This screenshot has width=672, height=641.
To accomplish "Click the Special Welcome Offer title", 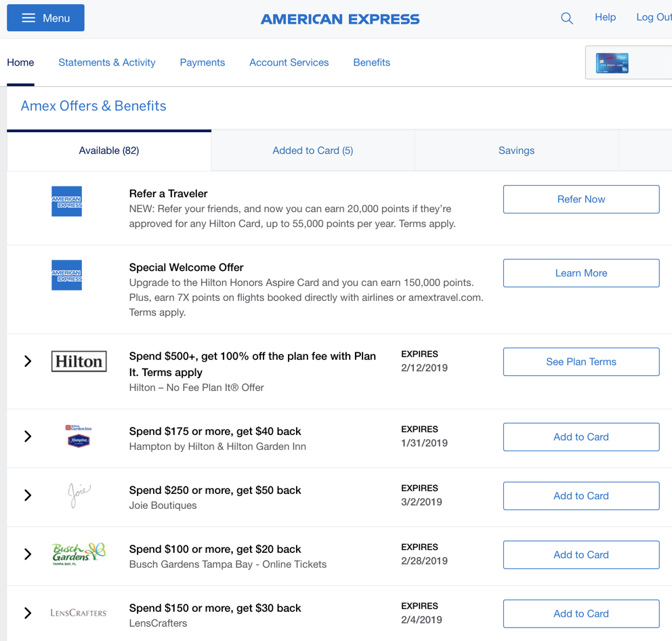I will tap(186, 267).
